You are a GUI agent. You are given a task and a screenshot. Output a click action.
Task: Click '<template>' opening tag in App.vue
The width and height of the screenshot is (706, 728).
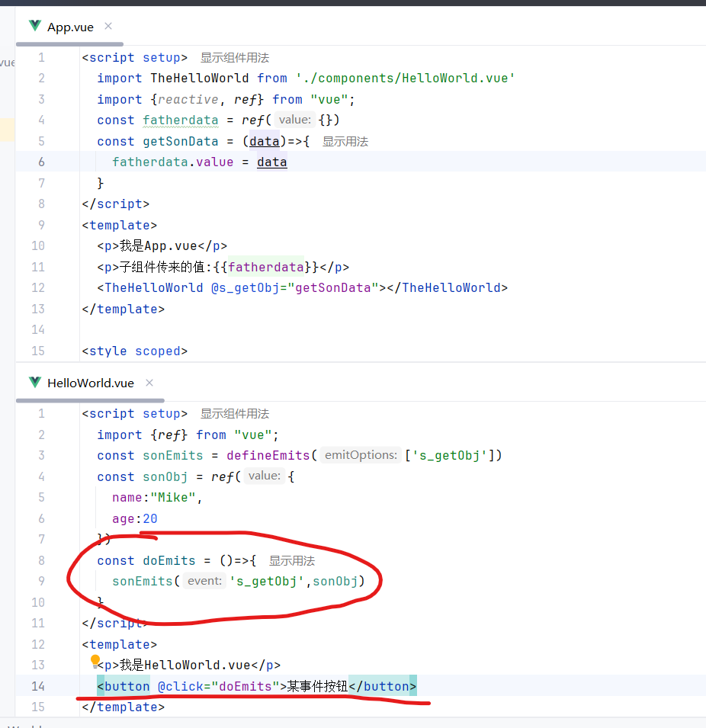pos(120,225)
